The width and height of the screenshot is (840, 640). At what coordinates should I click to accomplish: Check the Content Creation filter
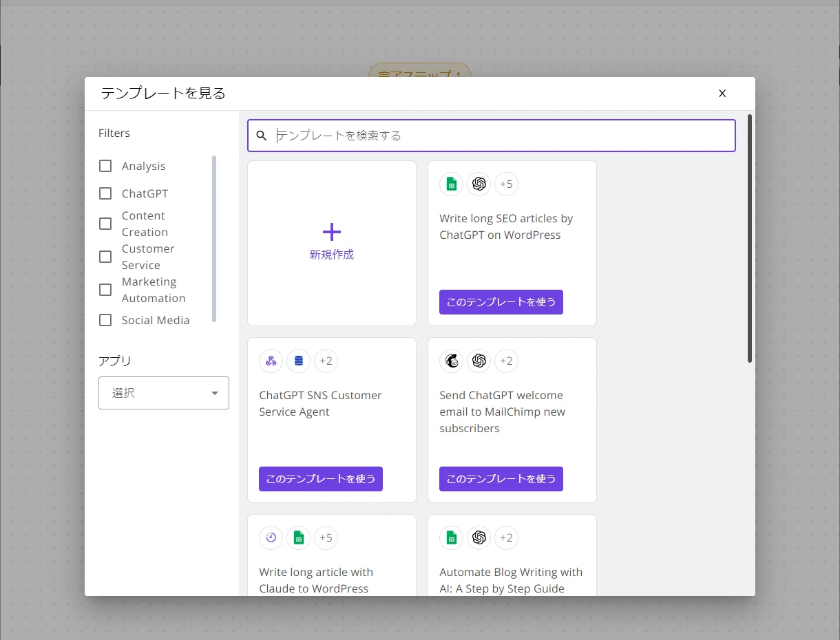105,224
